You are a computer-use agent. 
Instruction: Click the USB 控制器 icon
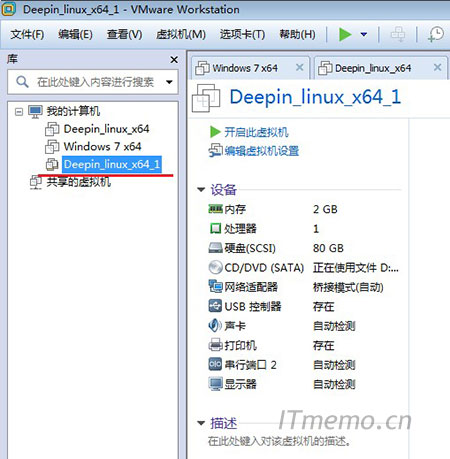(215, 306)
